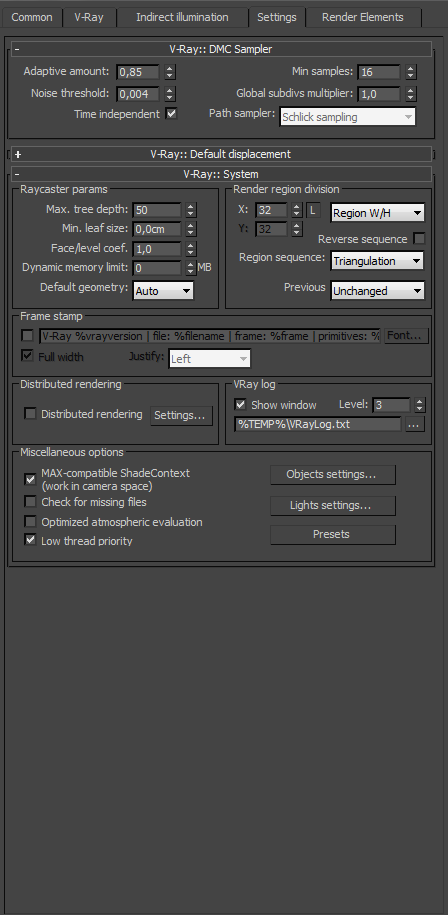448x915 pixels.
Task: Click the Presets button
Action: pyautogui.click(x=332, y=535)
